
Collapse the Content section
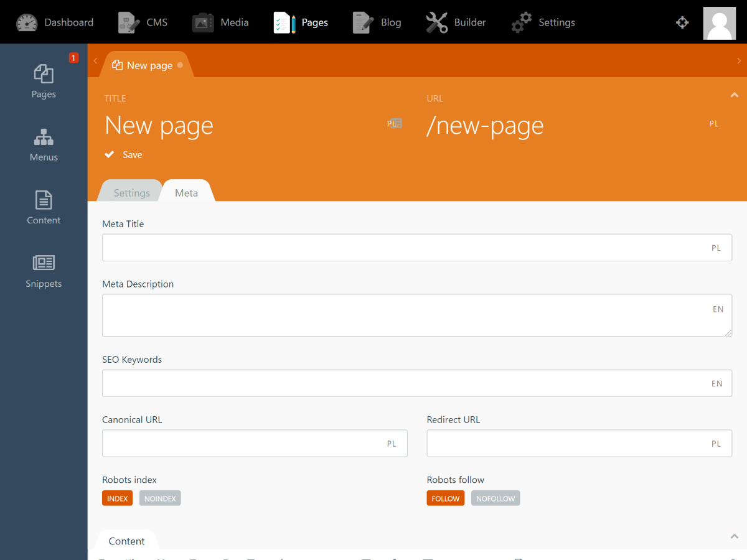[734, 536]
